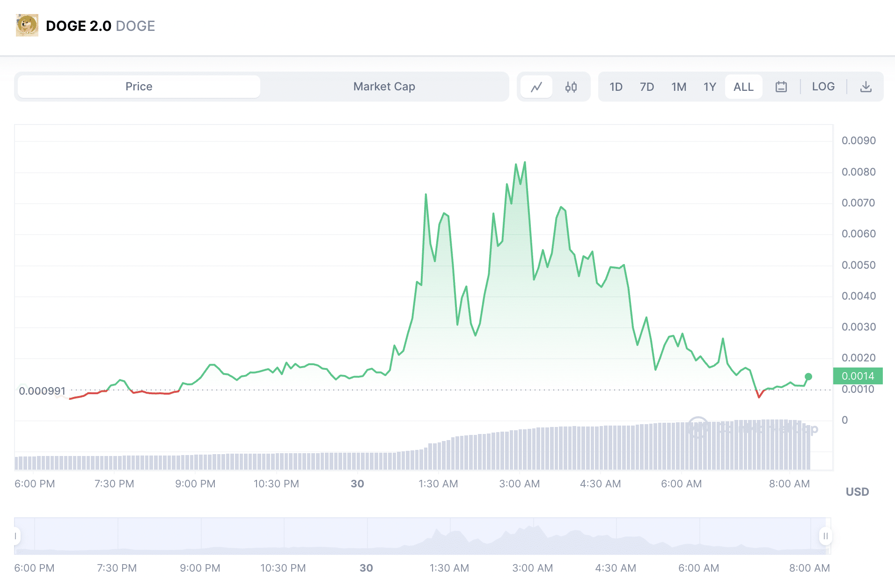Click the 0.0050 y-axis label
The height and width of the screenshot is (588, 895).
pos(858,265)
